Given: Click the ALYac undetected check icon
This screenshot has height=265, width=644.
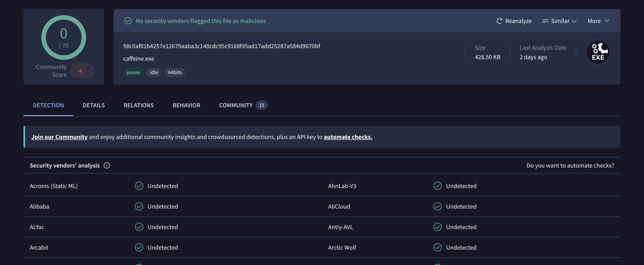Looking at the screenshot, I should tap(139, 227).
